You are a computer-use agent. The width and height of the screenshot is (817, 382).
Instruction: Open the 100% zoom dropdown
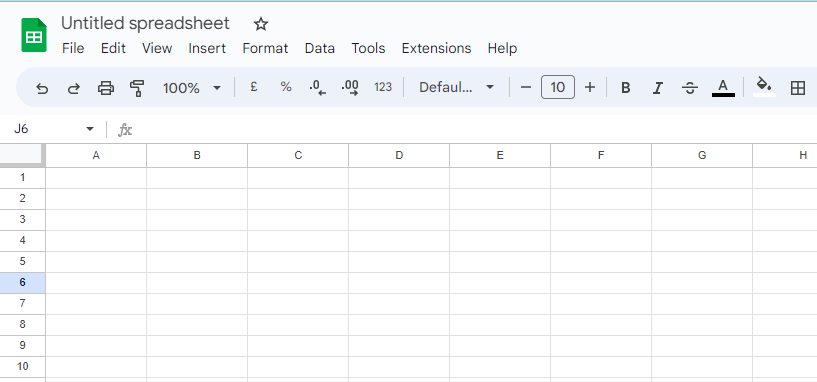(192, 88)
